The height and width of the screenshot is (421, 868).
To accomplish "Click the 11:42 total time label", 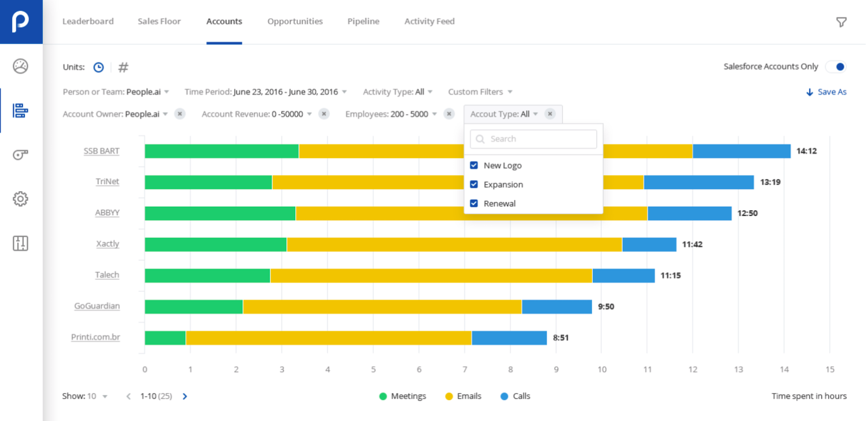I will [692, 244].
